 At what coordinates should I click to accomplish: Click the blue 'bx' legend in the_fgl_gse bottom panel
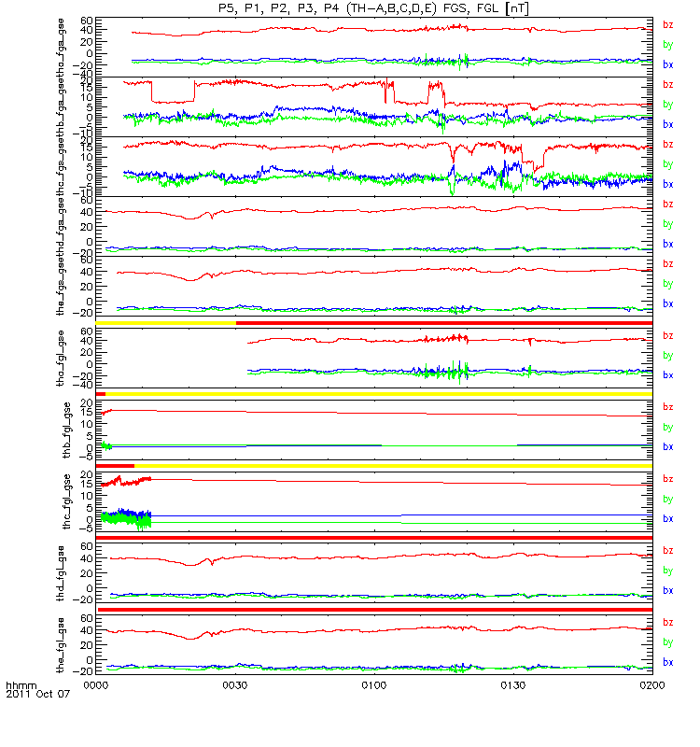668,662
